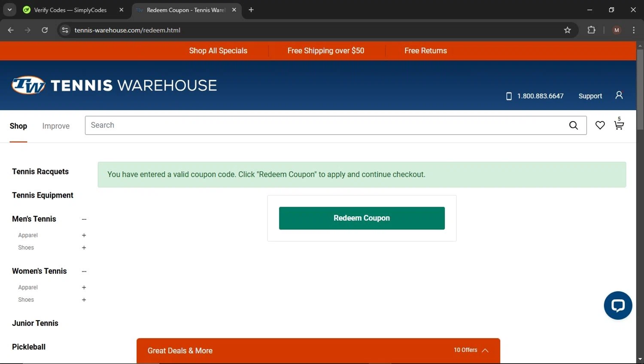Viewport: 644px width, 364px height.
Task: Open Women's Tennis category
Action: [x=39, y=271]
